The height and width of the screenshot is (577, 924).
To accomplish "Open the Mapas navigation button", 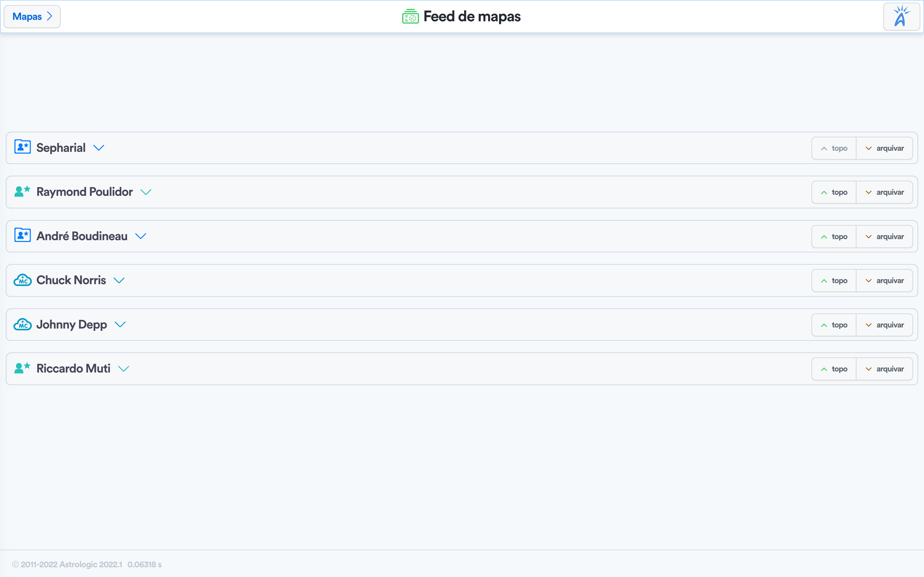I will tap(32, 17).
